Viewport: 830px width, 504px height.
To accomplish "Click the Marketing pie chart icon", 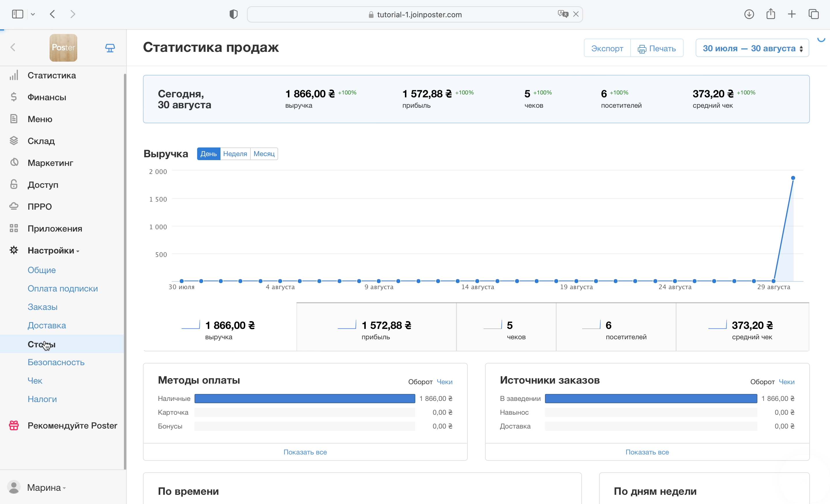I will (x=14, y=163).
